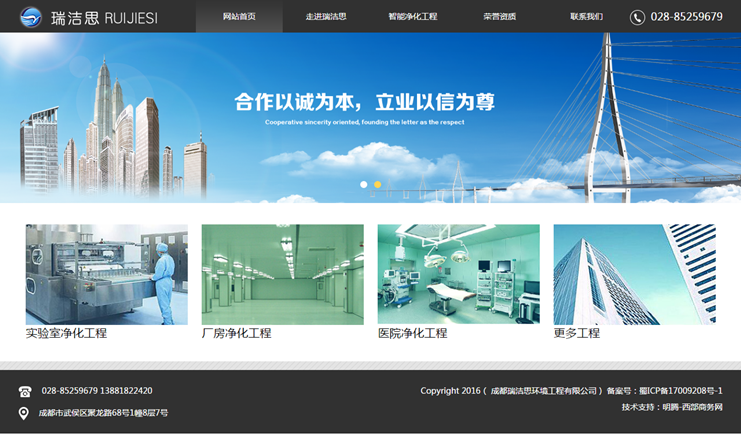741x434 pixels.
Task: Open the 更多工程 text link
Action: tap(576, 333)
